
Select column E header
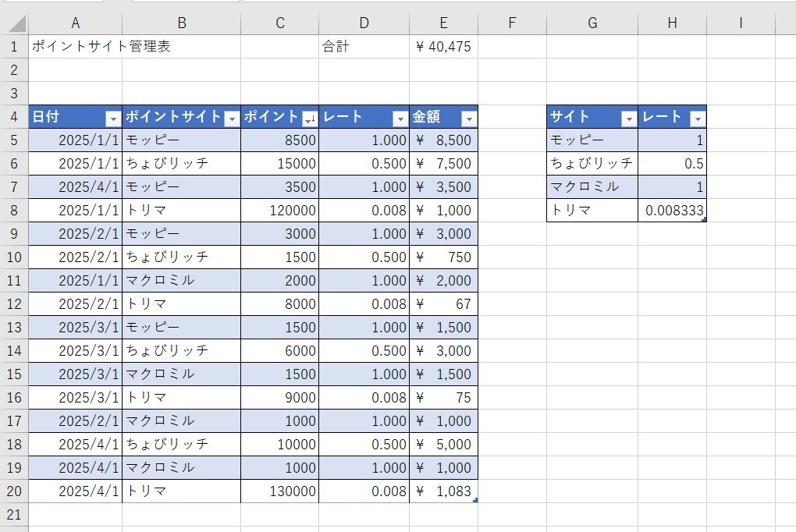tap(444, 23)
